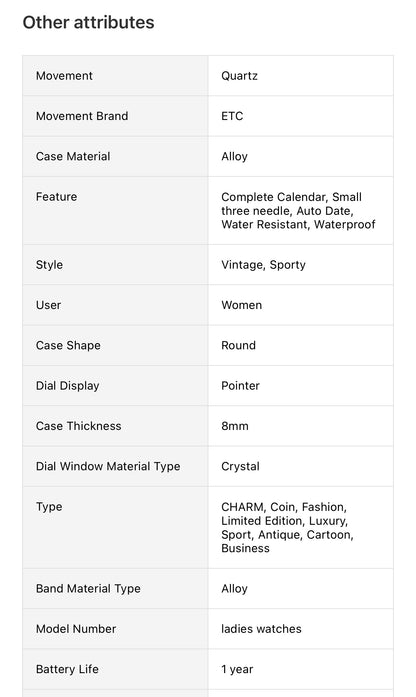416x697 pixels.
Task: Select the Round case shape value
Action: coord(239,345)
